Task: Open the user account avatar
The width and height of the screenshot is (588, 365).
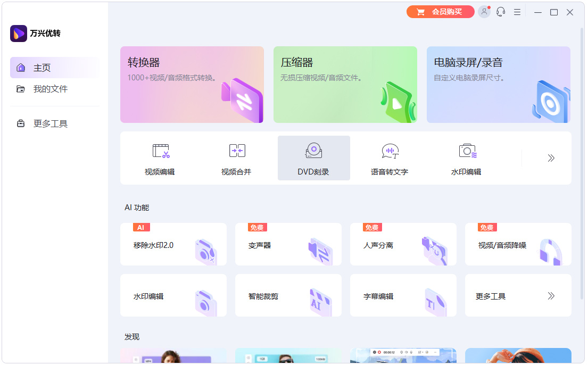Action: 484,11
